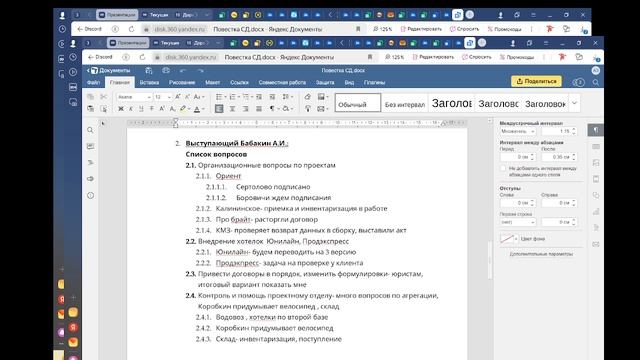This screenshot has height=360, width=640.
Task: Toggle italic formatting in the ribbon
Action: 131,109
